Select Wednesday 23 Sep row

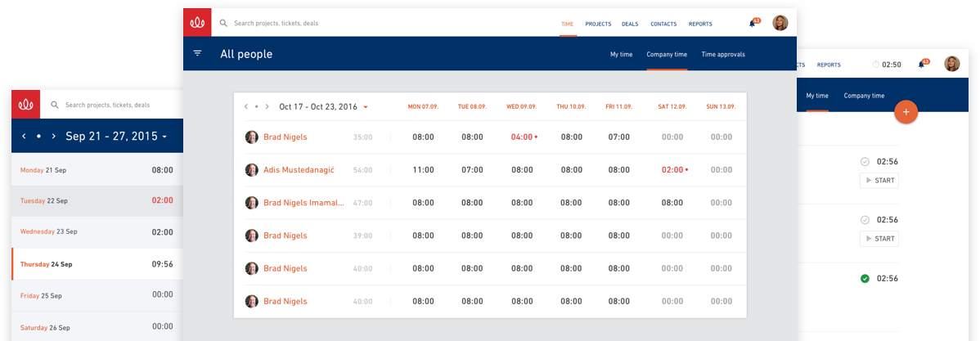point(97,231)
